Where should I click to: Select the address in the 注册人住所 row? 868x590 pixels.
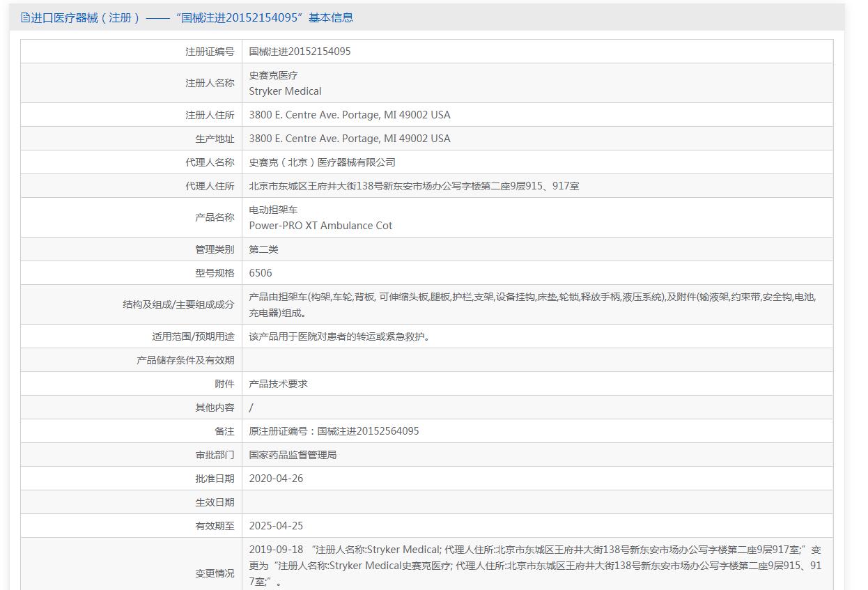pyautogui.click(x=350, y=115)
